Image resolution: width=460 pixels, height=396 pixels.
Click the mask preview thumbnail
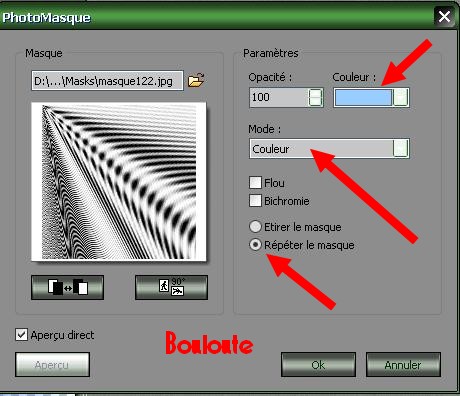119,182
